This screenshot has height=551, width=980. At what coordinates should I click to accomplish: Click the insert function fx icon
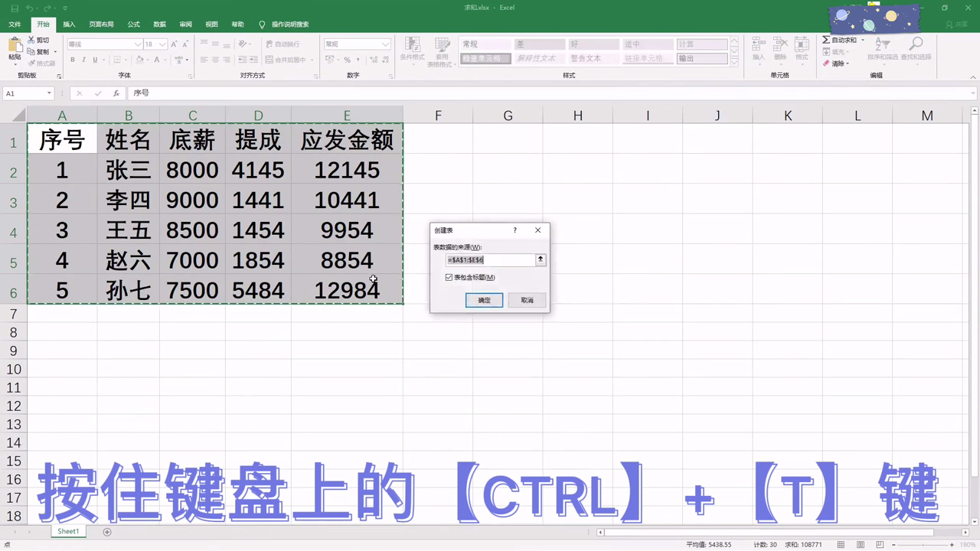coord(116,93)
